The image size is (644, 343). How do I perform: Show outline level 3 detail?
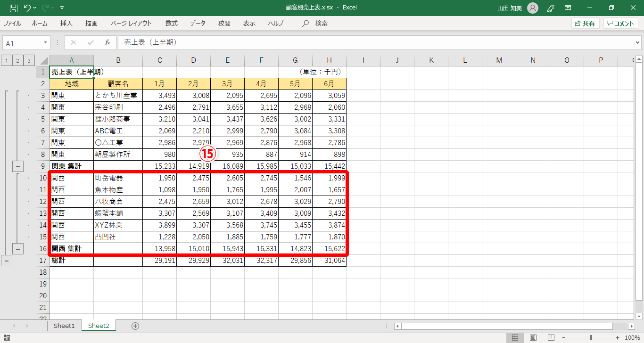click(29, 60)
